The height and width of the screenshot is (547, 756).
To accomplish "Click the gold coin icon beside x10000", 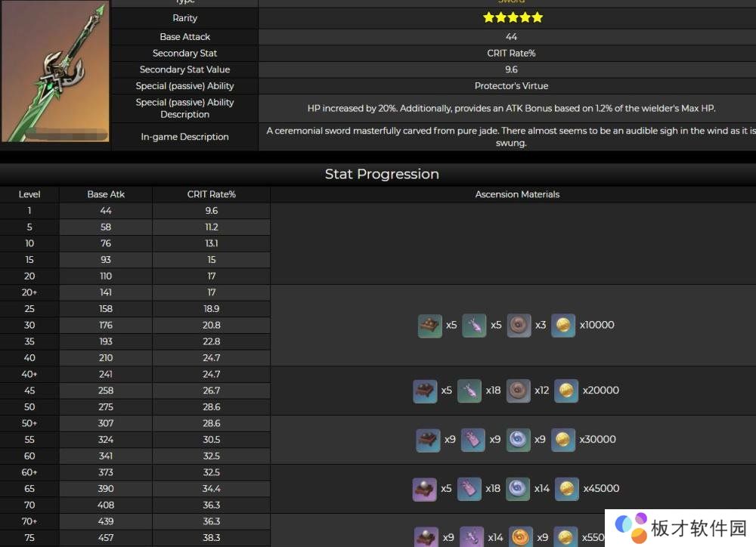I will 563,326.
